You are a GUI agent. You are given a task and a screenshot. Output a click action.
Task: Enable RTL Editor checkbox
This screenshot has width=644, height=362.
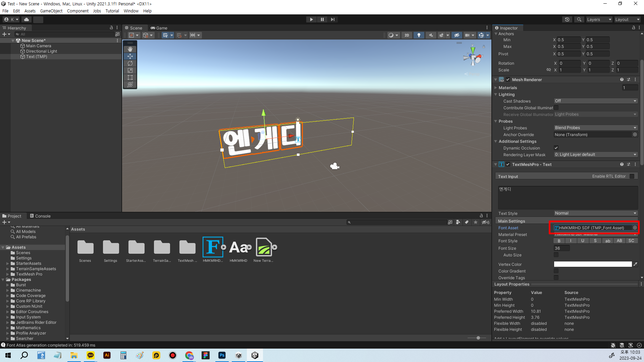click(x=632, y=176)
